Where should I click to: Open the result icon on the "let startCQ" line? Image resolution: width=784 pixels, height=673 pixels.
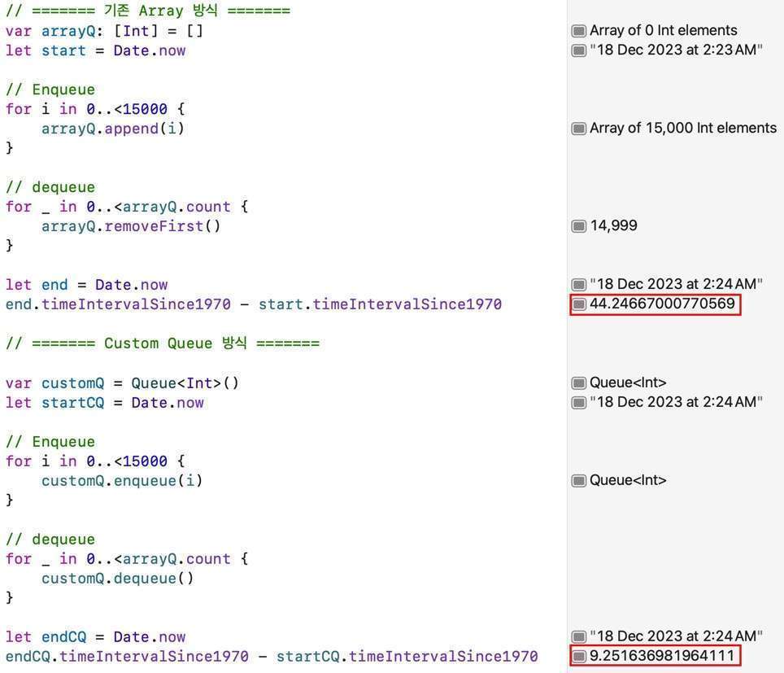579,403
